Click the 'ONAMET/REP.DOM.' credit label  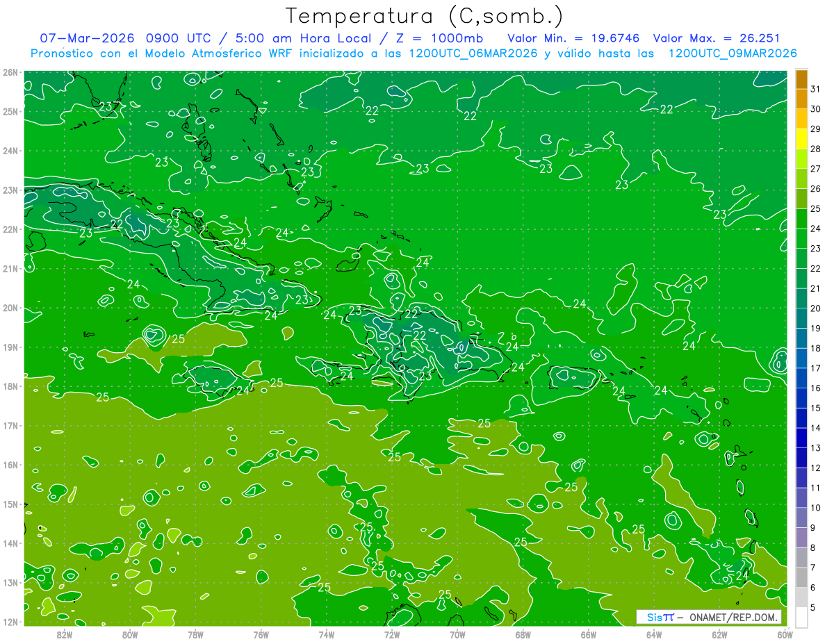point(735,617)
